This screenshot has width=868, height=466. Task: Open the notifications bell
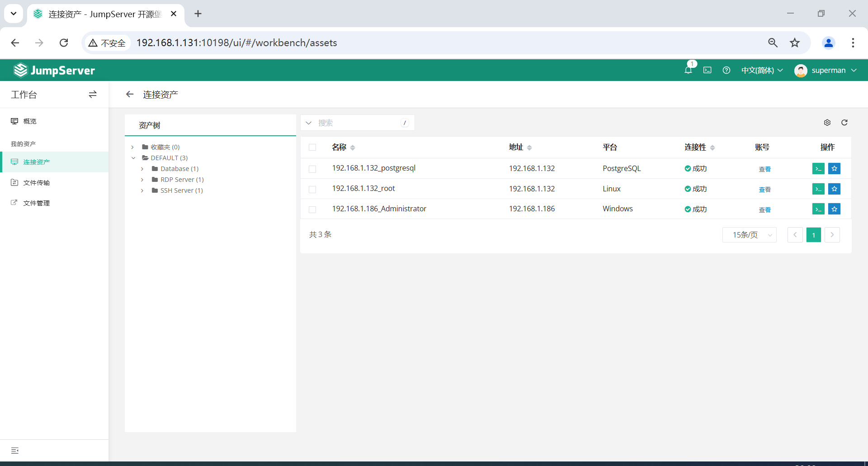[688, 70]
